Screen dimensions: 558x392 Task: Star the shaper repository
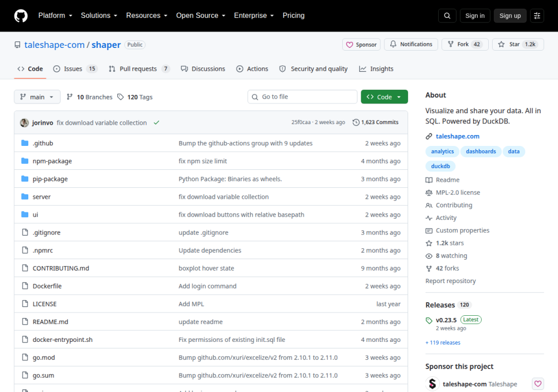point(518,45)
